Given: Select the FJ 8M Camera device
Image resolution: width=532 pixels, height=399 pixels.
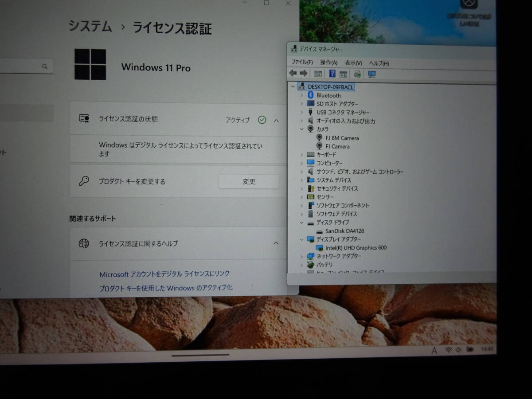Looking at the screenshot, I should pos(342,138).
